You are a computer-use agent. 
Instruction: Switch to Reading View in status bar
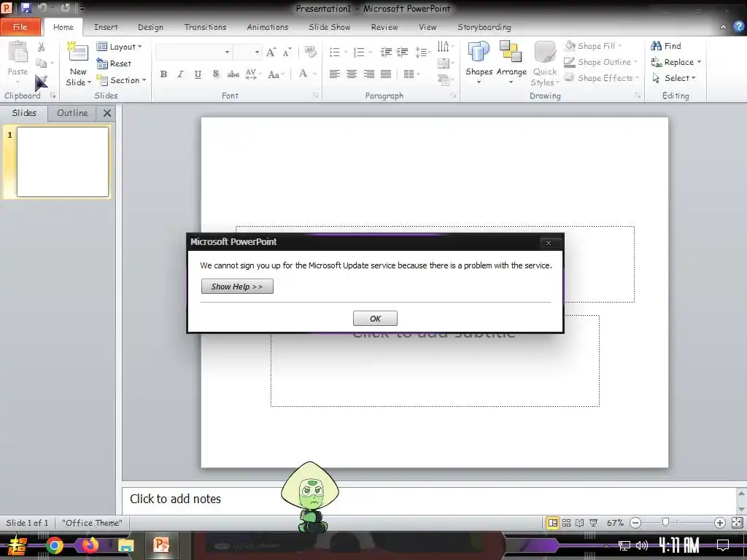tap(580, 523)
